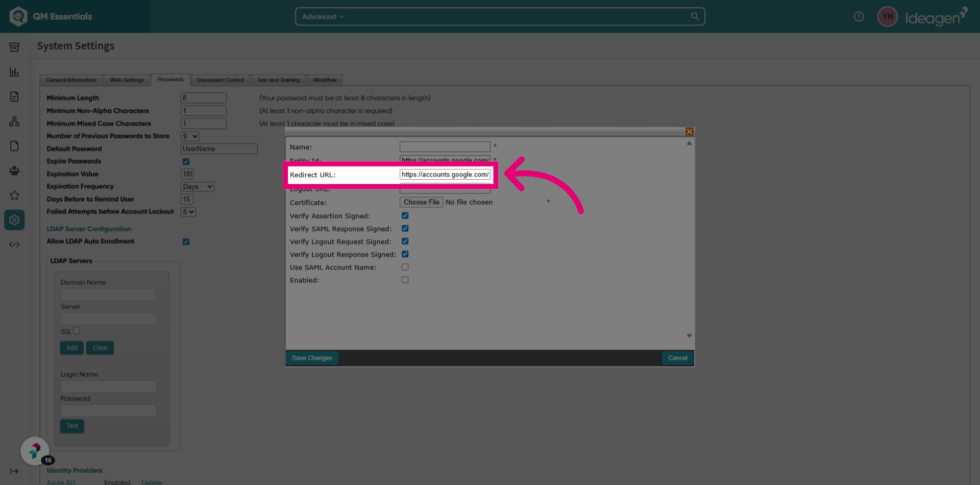This screenshot has width=980, height=485.
Task: Focus the LDAP Server field
Action: [x=108, y=319]
